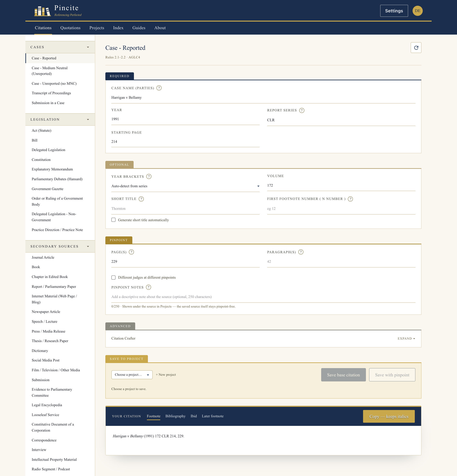The width and height of the screenshot is (457, 476).
Task: Click the Page(s) pinpoint field
Action: [185, 262]
